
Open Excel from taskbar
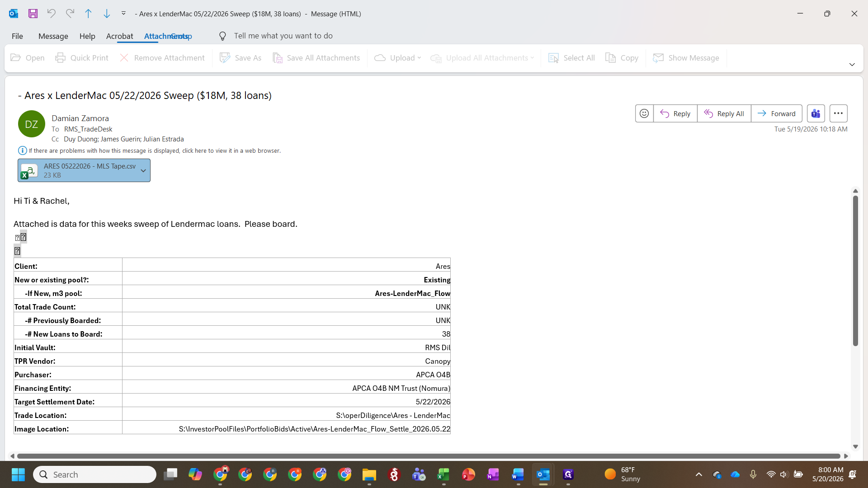(x=443, y=474)
